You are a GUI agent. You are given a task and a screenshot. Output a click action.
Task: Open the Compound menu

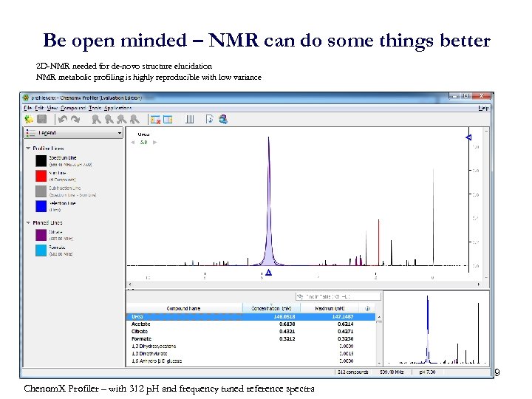[73, 108]
